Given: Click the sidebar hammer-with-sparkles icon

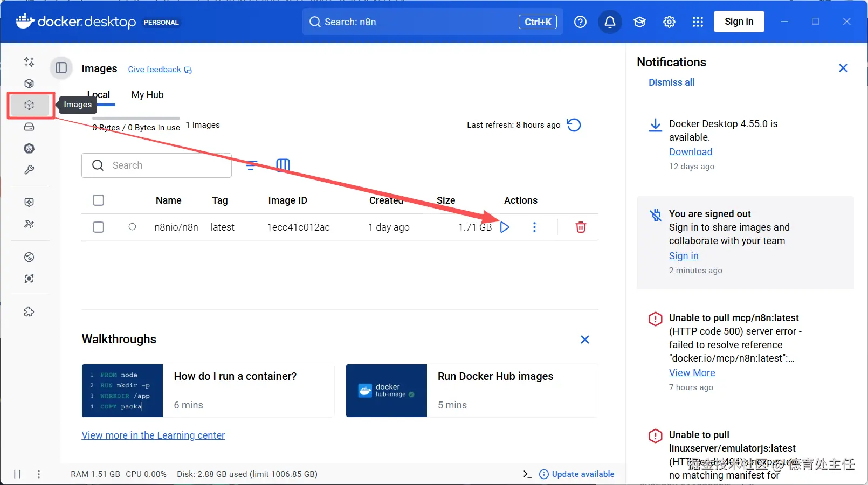Looking at the screenshot, I should coord(29,224).
